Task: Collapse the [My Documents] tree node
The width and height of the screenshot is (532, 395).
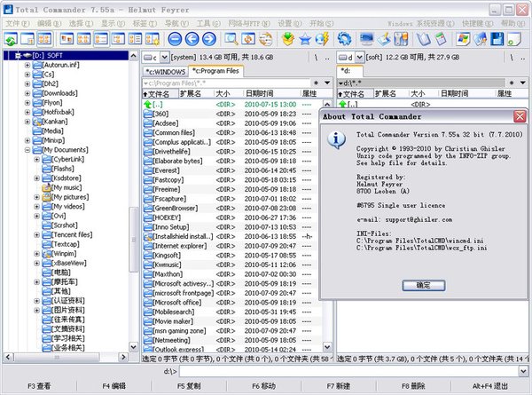Action: click(28, 150)
